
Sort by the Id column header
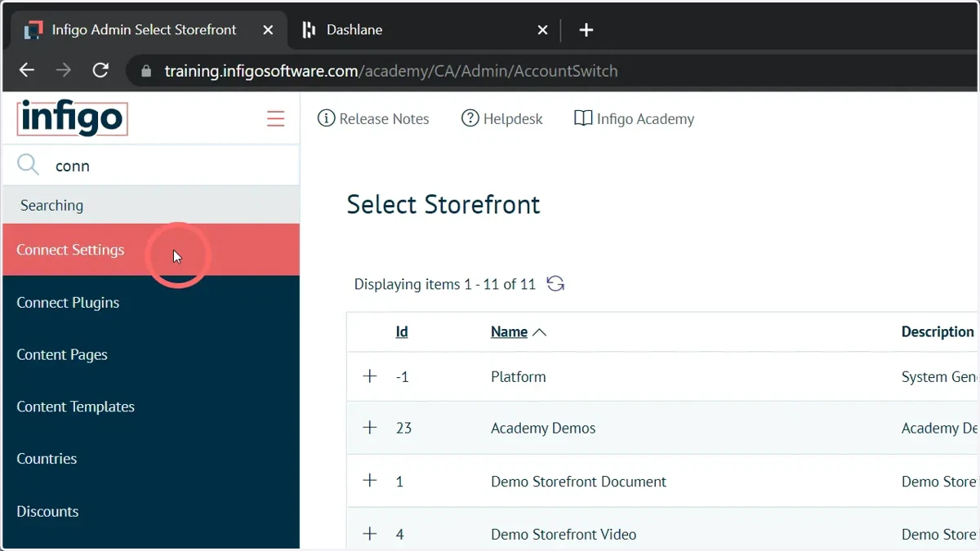click(x=402, y=331)
